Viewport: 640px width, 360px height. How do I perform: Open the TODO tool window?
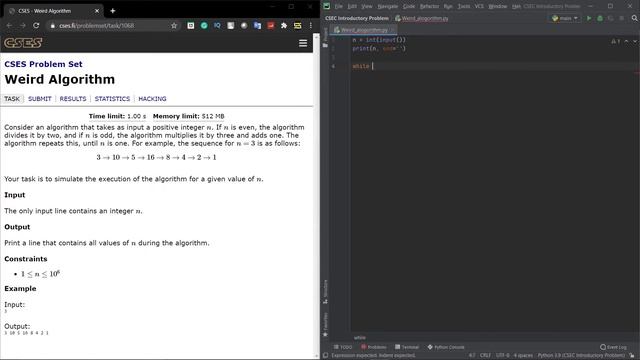point(343,347)
